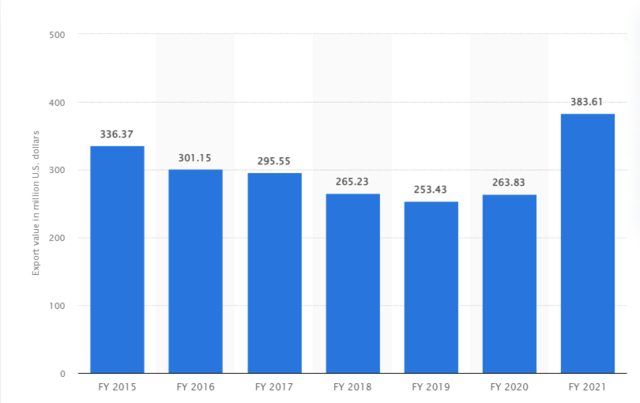Click the 200 y-axis tick label
Viewport: 640px width, 403px height.
[x=57, y=238]
